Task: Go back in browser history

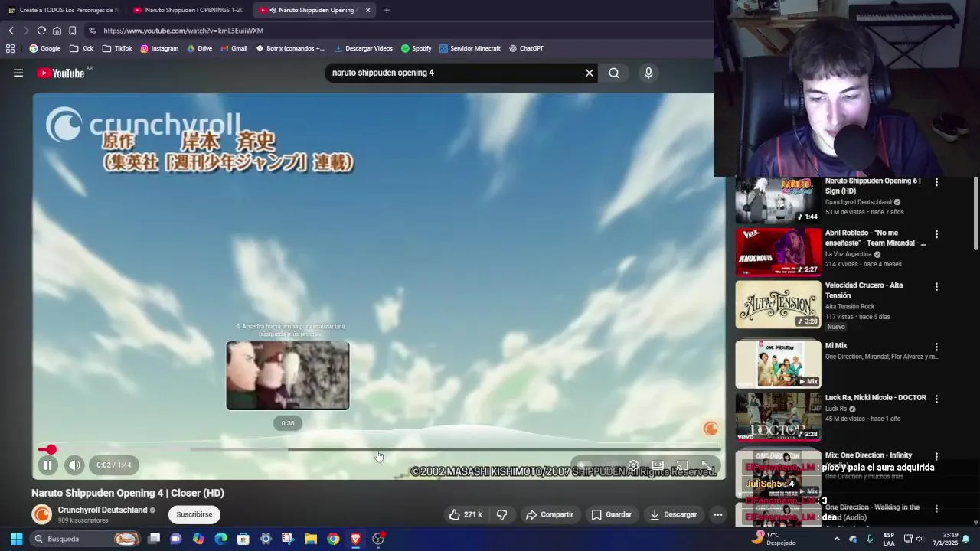Action: point(11,31)
